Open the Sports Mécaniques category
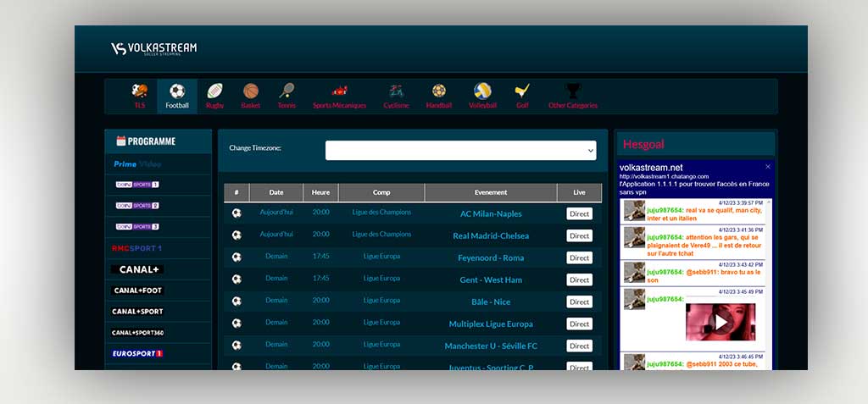The height and width of the screenshot is (404, 868). [339, 96]
